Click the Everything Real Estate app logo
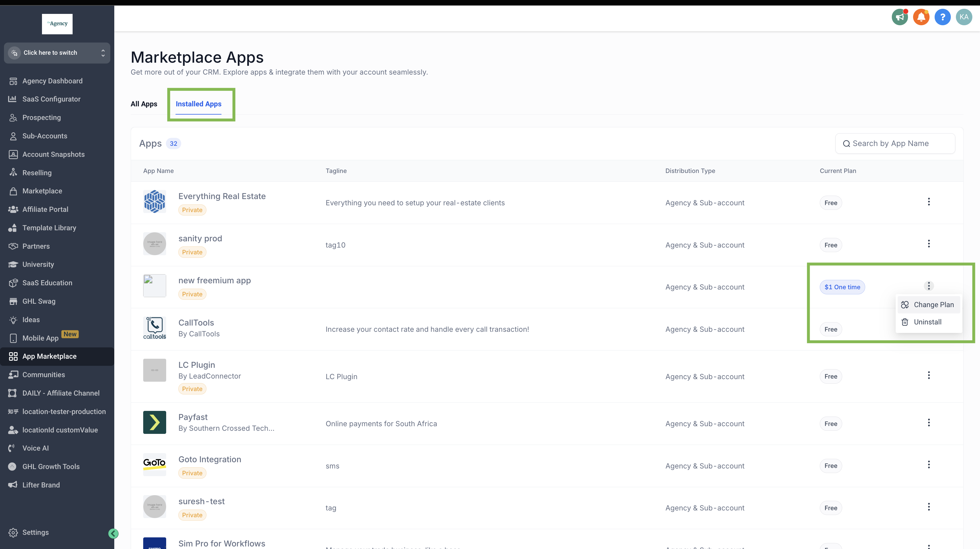980x549 pixels. tap(155, 201)
